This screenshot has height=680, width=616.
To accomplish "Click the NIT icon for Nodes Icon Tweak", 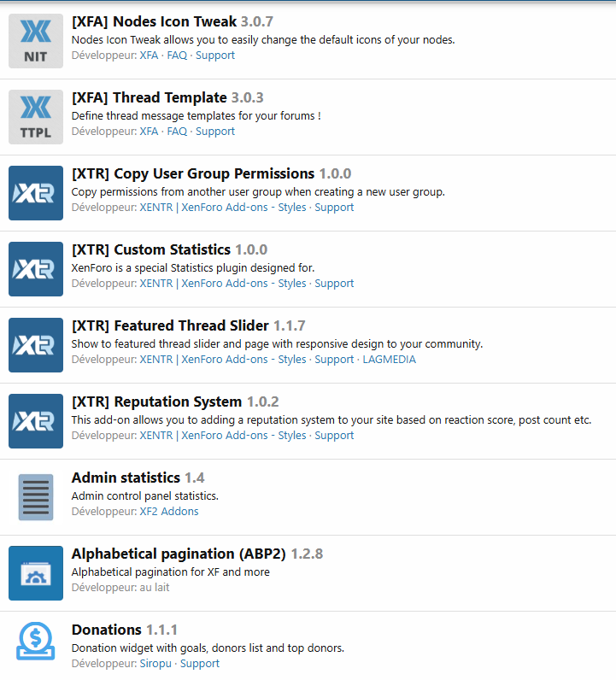I will (x=36, y=41).
